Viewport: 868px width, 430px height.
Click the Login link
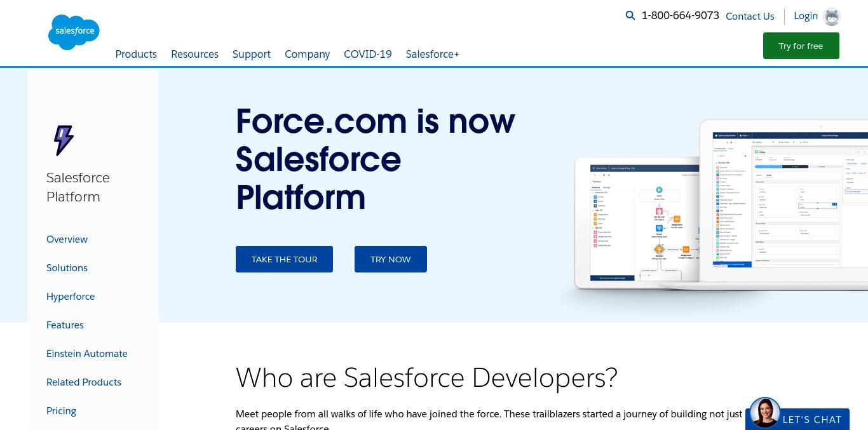click(806, 16)
